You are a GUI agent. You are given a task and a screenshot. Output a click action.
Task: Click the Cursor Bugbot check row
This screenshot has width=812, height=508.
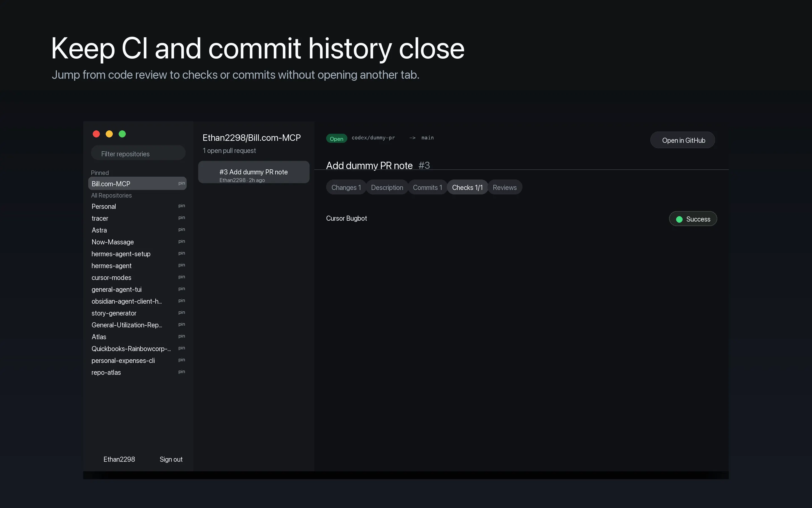[521, 219]
